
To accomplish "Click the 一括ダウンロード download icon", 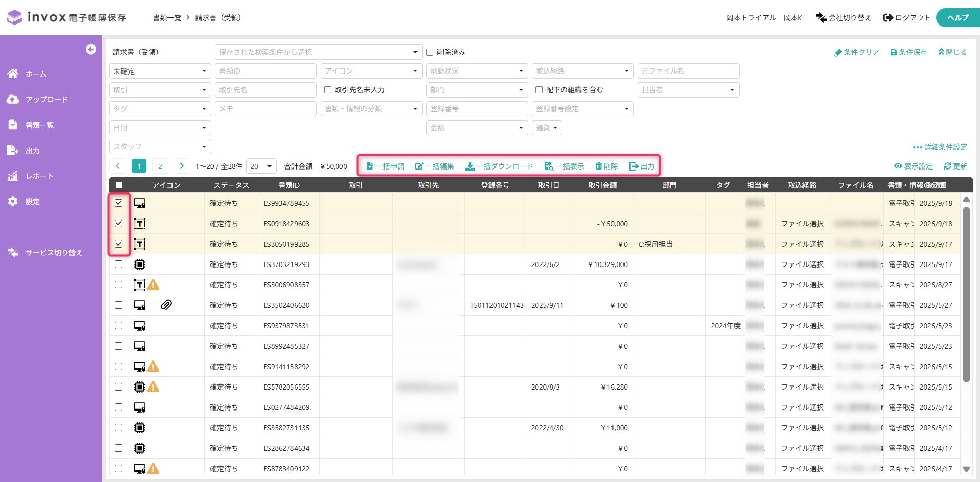I will click(x=470, y=166).
